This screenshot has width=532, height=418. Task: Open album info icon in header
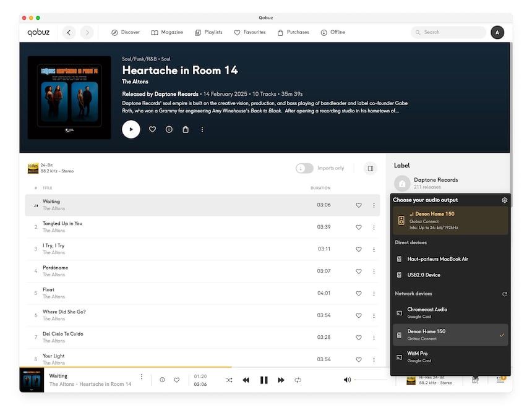tap(169, 129)
